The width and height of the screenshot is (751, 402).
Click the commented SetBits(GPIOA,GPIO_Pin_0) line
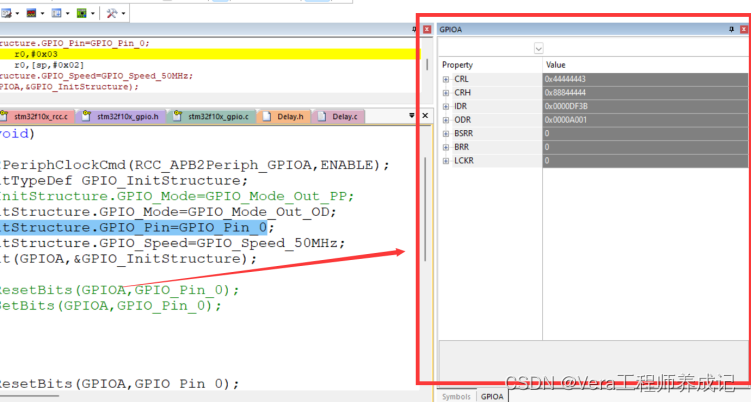coord(111,306)
